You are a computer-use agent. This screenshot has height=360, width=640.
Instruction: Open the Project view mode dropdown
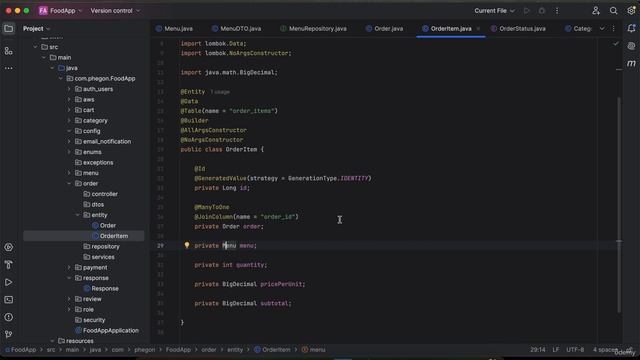(36, 29)
